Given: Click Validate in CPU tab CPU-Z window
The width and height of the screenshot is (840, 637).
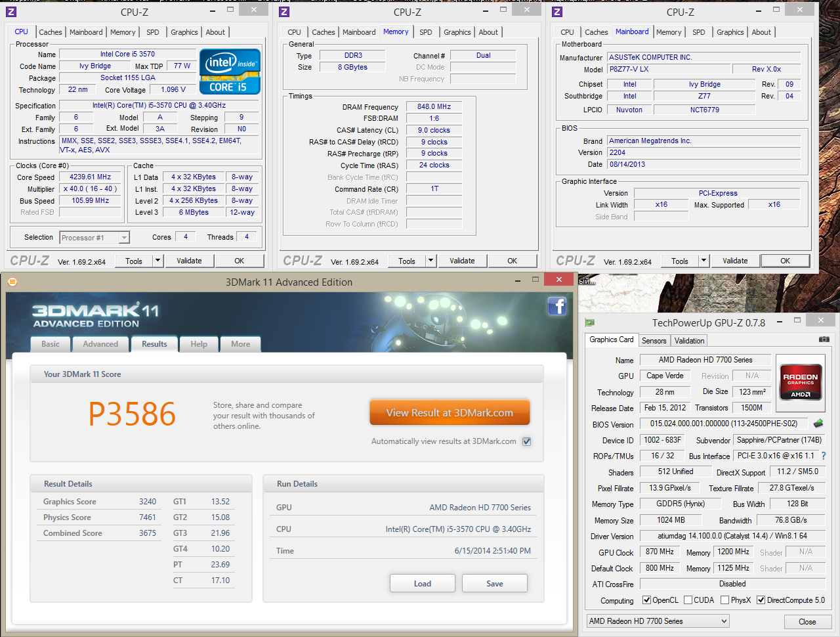Looking at the screenshot, I should pos(189,261).
